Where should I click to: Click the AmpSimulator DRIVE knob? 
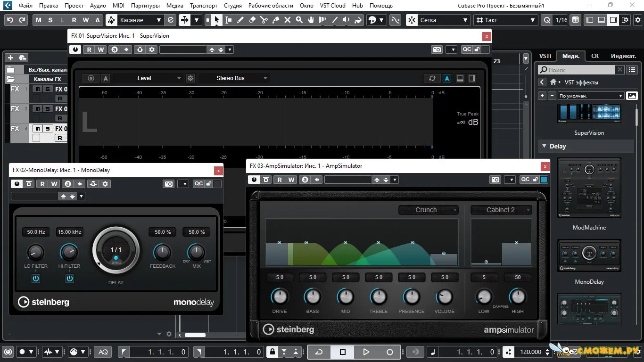pos(280,297)
